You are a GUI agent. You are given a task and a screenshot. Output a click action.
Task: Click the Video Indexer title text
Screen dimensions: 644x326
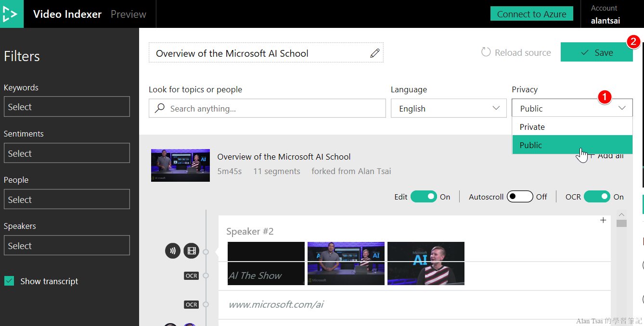67,14
